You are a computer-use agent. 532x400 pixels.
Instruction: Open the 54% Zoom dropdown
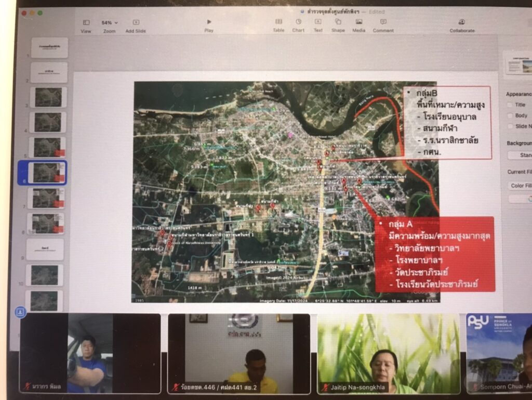(109, 26)
